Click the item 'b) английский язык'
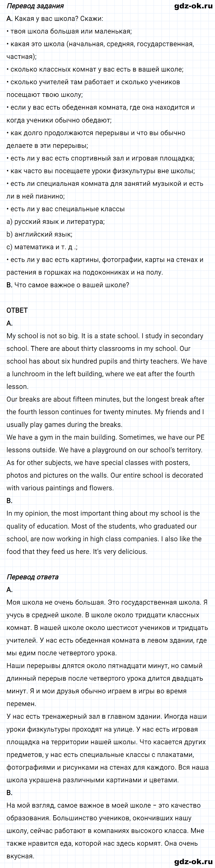Screen dimensions: 215x868 (x=39, y=234)
